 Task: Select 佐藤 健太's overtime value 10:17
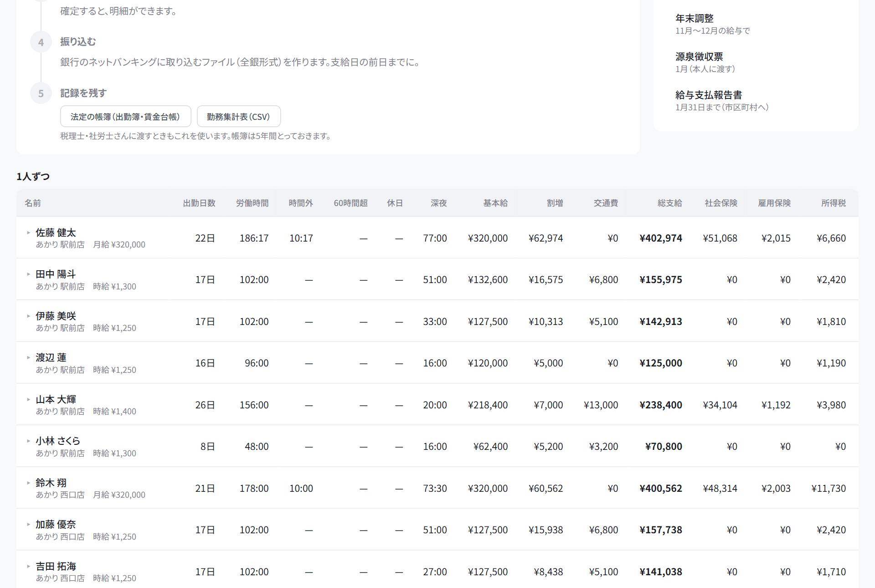point(301,238)
